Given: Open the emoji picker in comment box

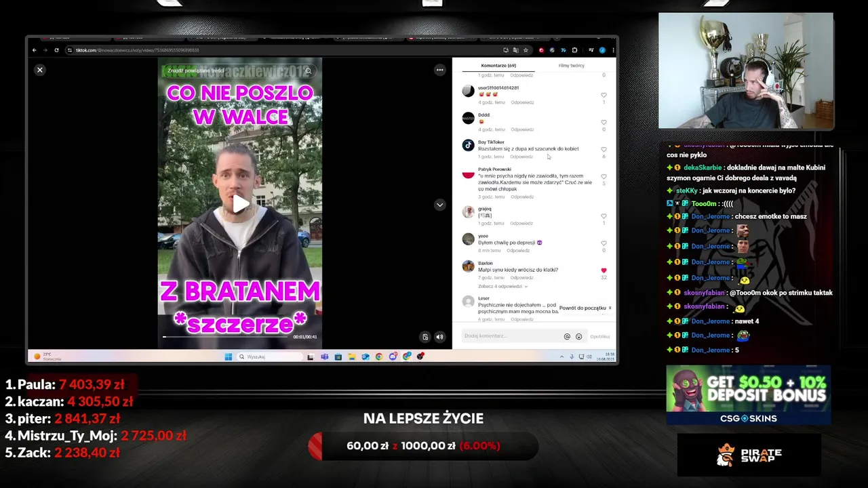Looking at the screenshot, I should click(x=578, y=336).
